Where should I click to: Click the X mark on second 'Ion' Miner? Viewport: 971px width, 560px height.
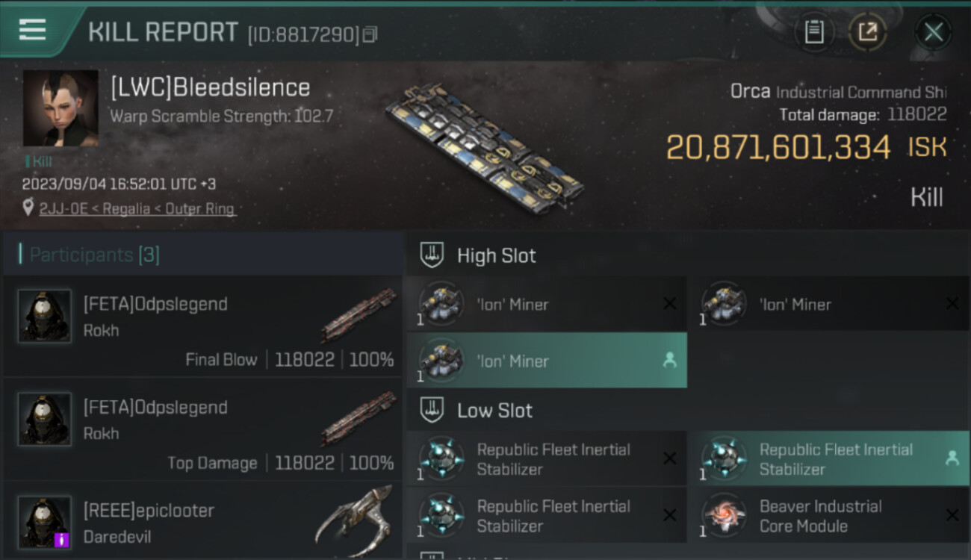(952, 304)
